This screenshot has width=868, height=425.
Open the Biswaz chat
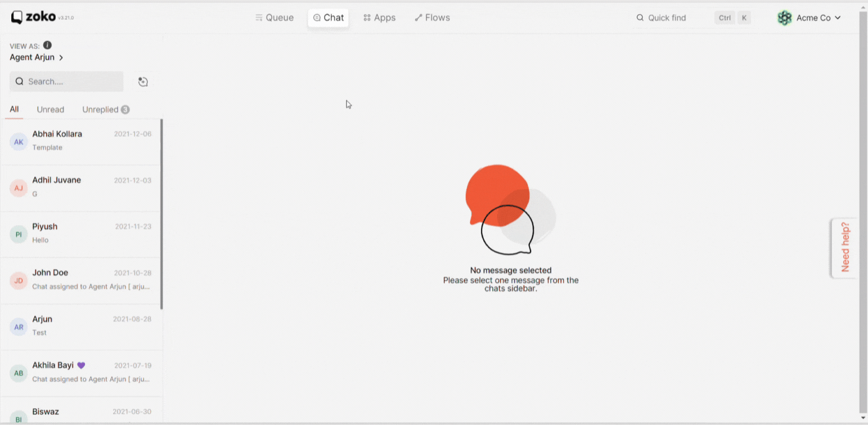(x=80, y=411)
